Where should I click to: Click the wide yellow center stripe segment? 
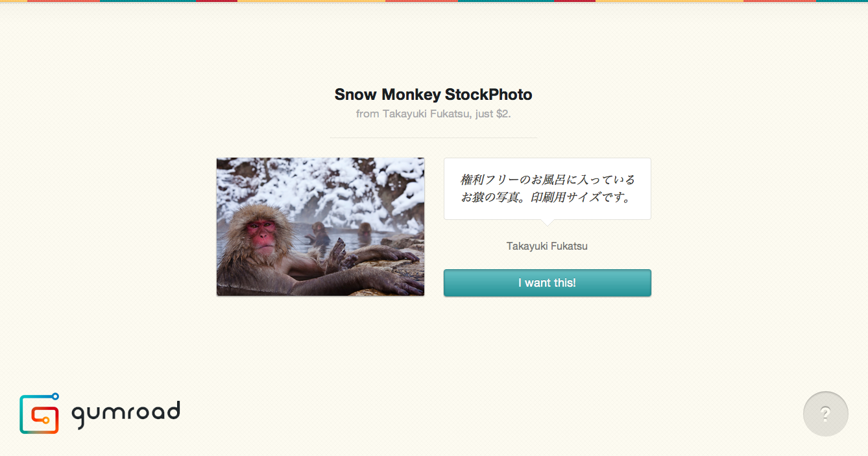click(x=311, y=1)
